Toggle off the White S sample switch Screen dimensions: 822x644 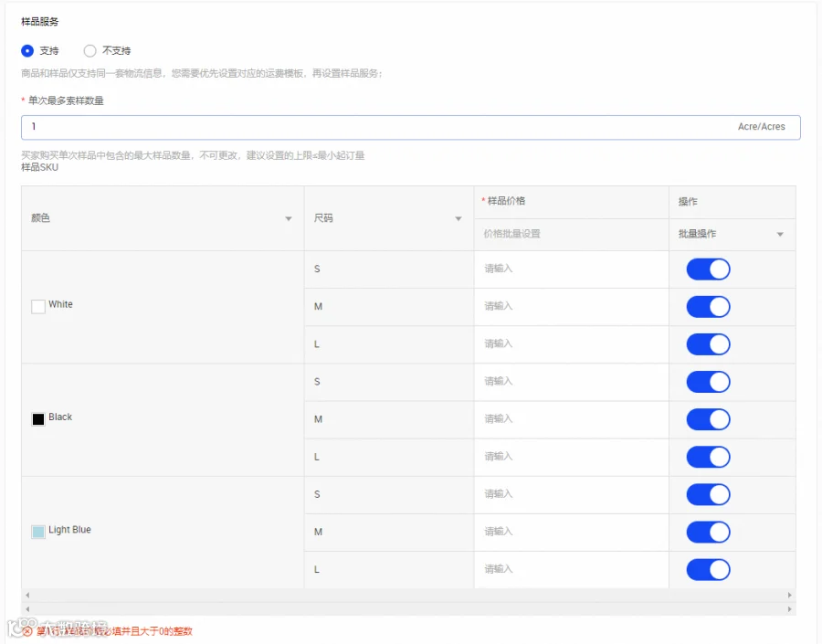[708, 269]
